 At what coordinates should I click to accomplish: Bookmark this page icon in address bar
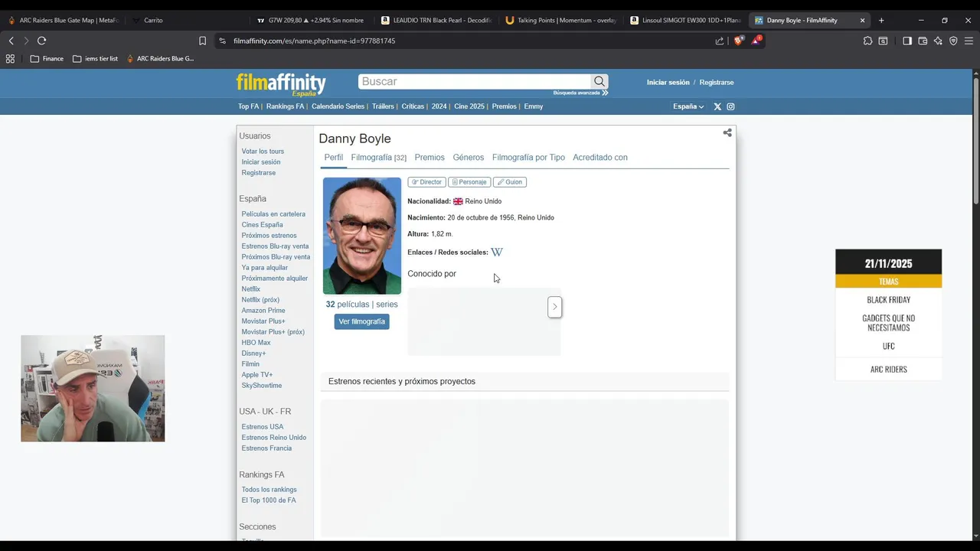coord(202,41)
